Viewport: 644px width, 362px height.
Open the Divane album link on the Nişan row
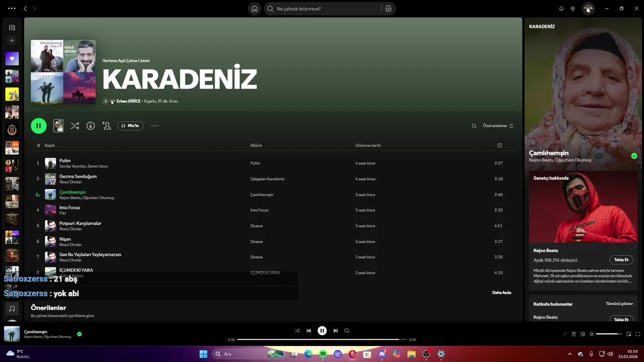pos(256,241)
